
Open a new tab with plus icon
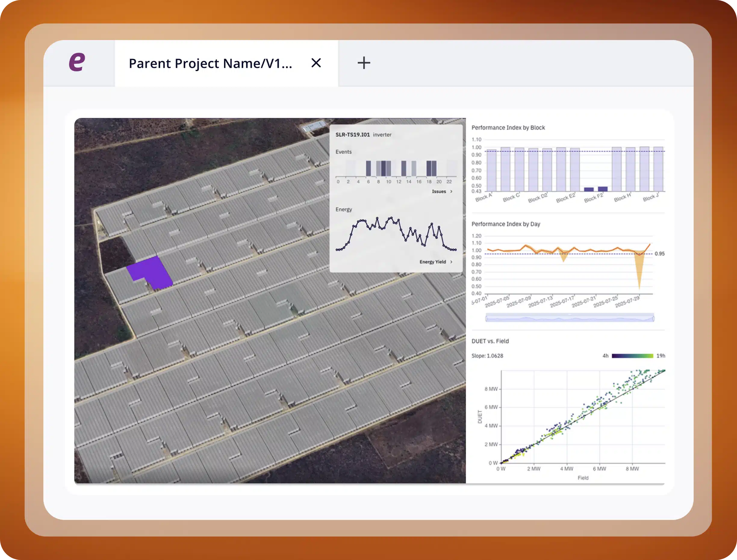(x=364, y=63)
